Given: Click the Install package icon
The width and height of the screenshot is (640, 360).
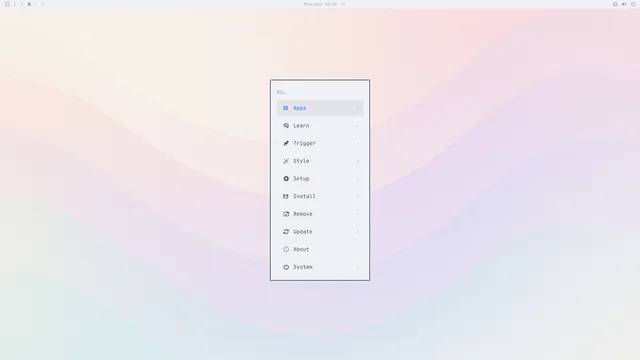Looking at the screenshot, I should coord(286,196).
